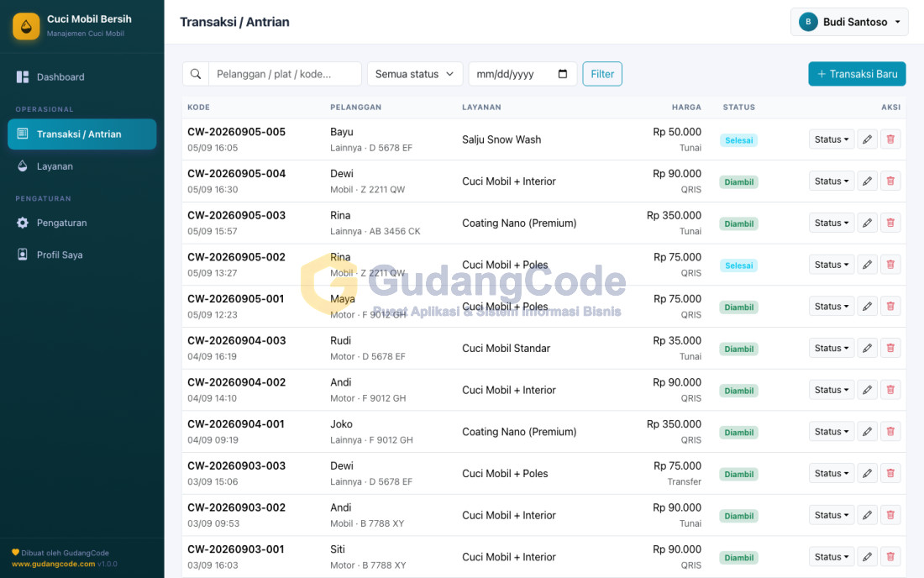Image resolution: width=924 pixels, height=578 pixels.
Task: Click service Salju Snow Wash
Action: (501, 139)
